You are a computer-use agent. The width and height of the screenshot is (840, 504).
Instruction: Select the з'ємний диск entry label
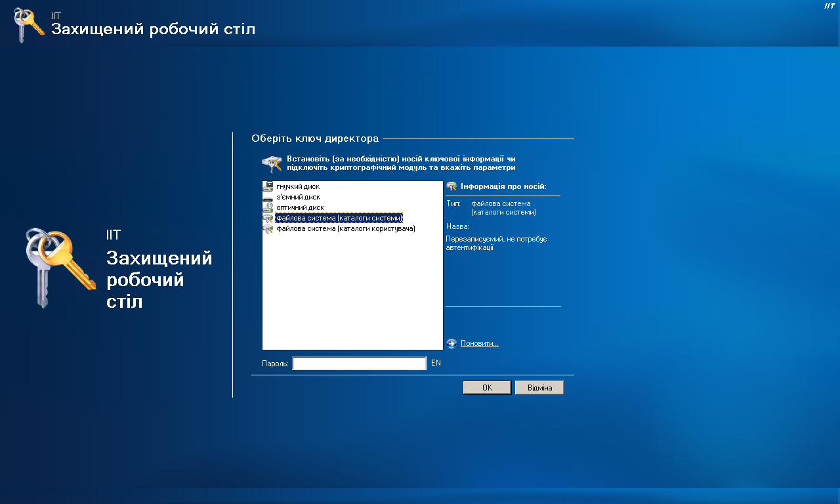pos(298,197)
